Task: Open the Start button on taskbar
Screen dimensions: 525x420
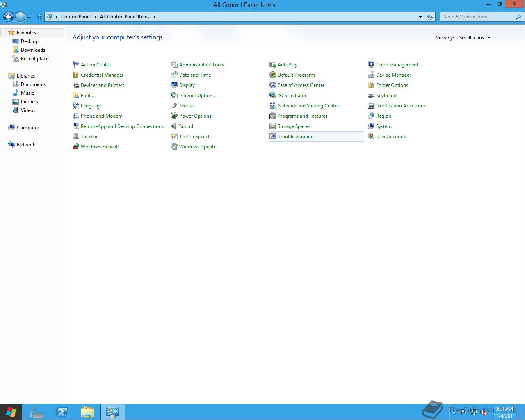Action: (x=11, y=412)
